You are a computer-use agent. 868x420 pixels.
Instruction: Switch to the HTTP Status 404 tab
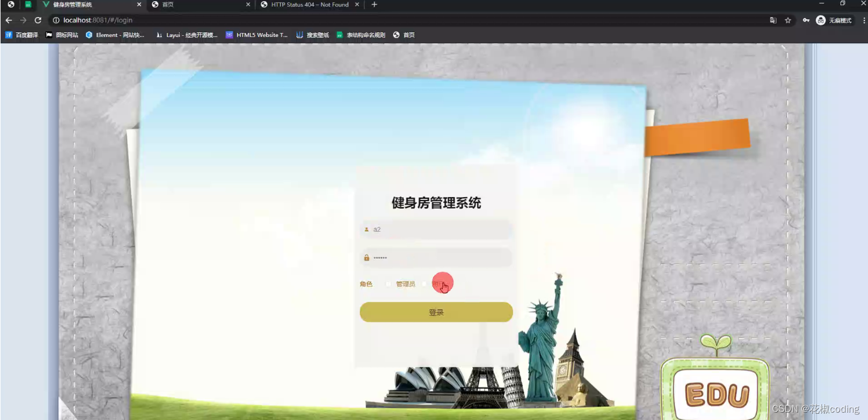[307, 5]
